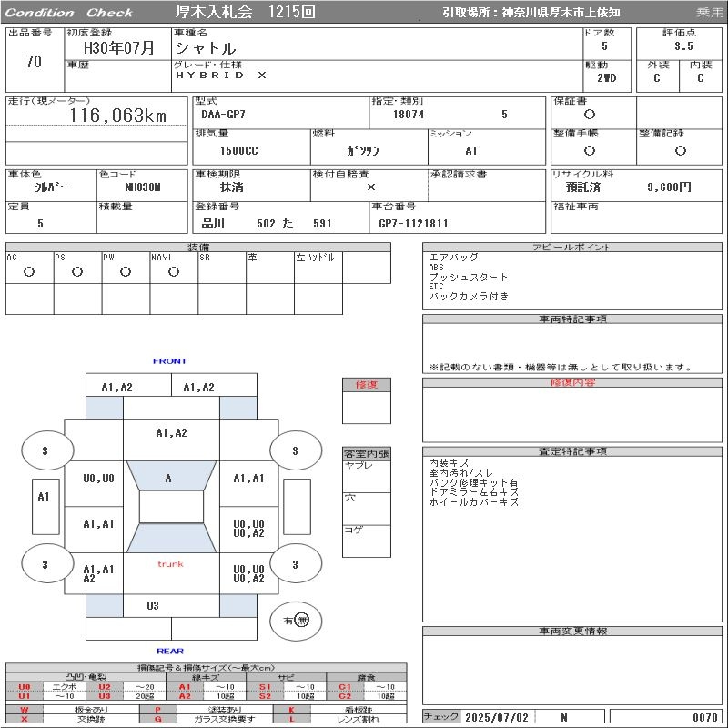728x728 pixels.
Task: Click the A1 mirror box beside the diagram
Action: [45, 507]
